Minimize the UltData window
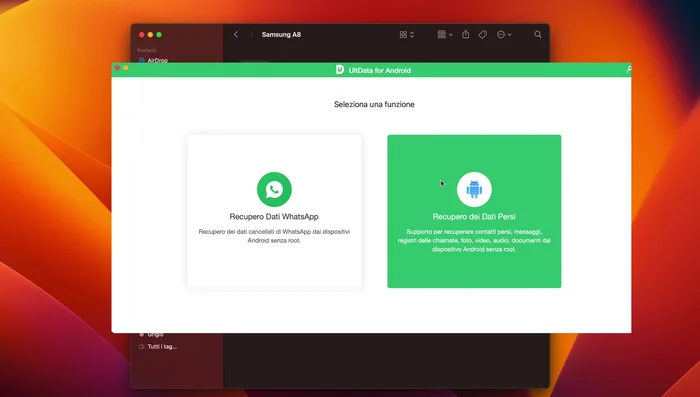The width and height of the screenshot is (700, 397). 126,68
